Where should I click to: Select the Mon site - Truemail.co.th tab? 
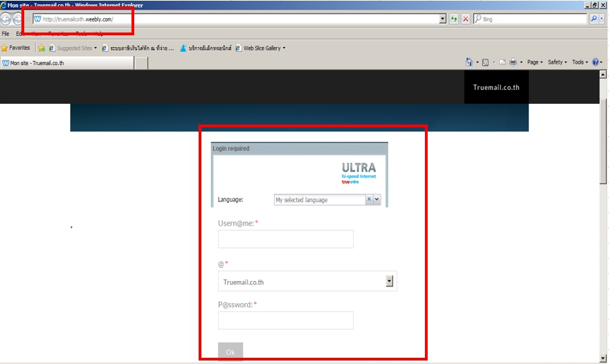pyautogui.click(x=67, y=63)
